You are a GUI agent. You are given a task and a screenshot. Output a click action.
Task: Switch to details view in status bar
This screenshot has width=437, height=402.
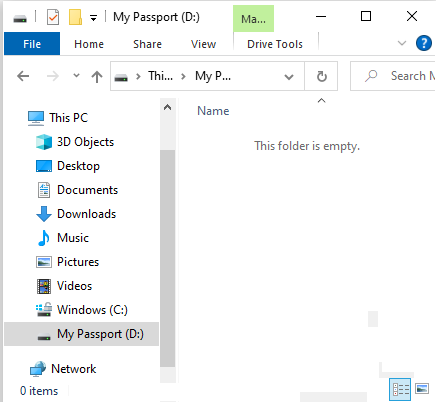[x=400, y=389]
